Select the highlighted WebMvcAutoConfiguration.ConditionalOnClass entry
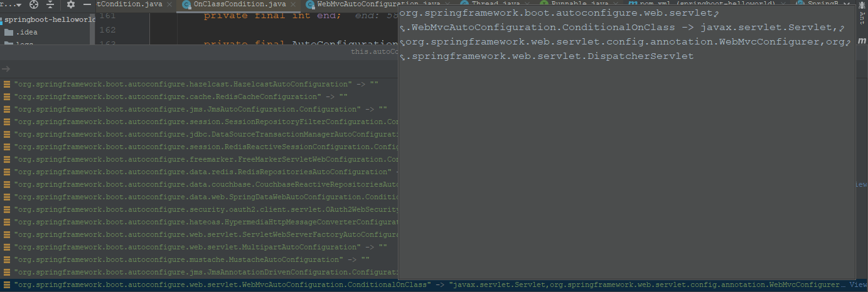This screenshot has height=292, width=868. [433, 285]
